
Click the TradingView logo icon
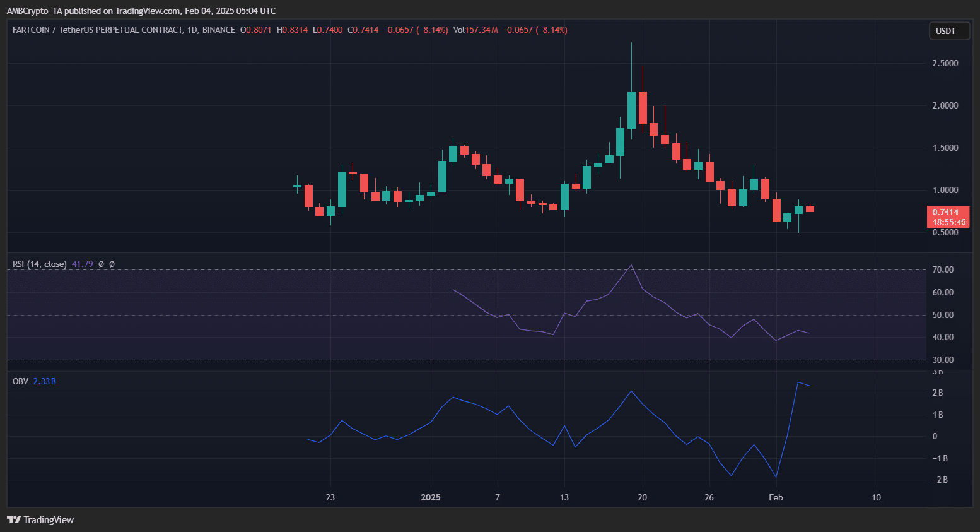(13, 519)
